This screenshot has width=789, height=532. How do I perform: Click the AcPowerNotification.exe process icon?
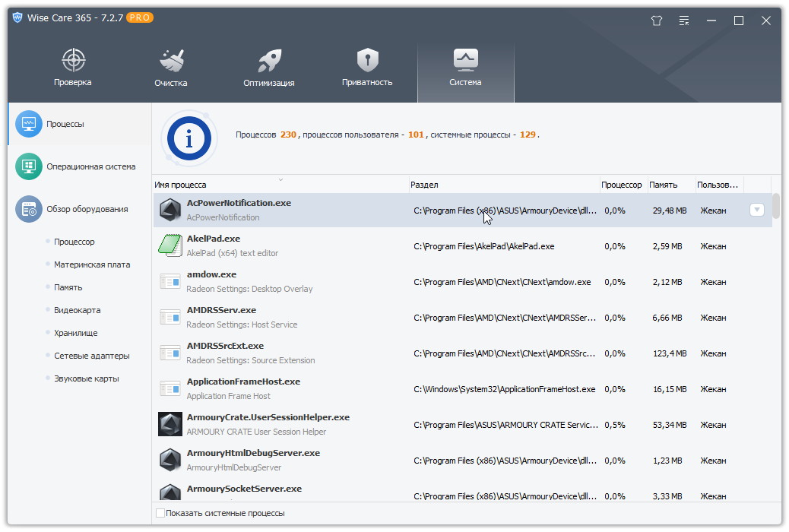tap(170, 210)
